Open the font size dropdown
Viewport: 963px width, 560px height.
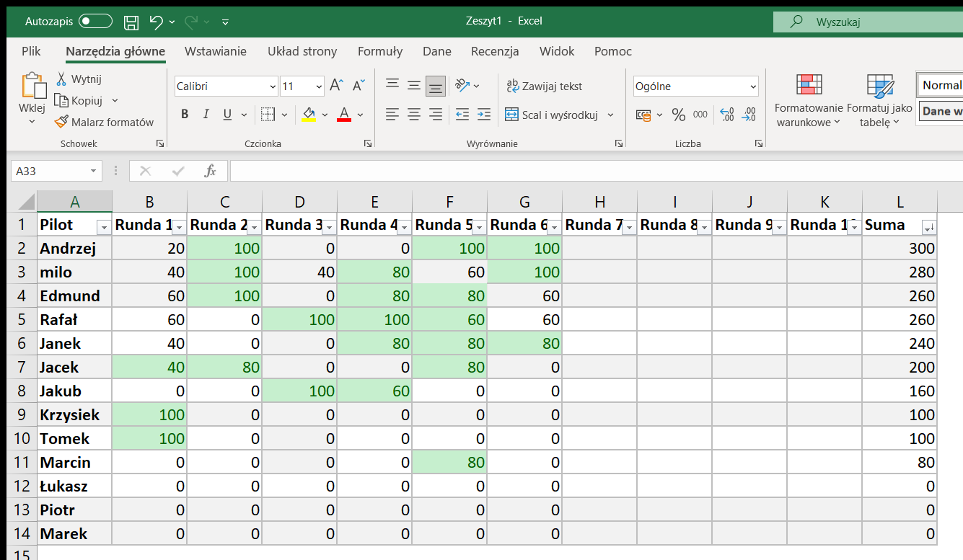pyautogui.click(x=320, y=86)
